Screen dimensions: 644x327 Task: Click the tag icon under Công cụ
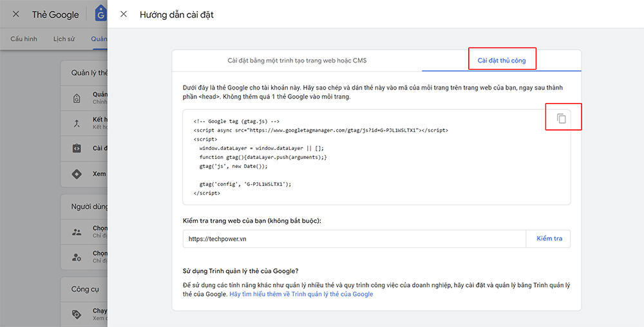[x=77, y=314]
